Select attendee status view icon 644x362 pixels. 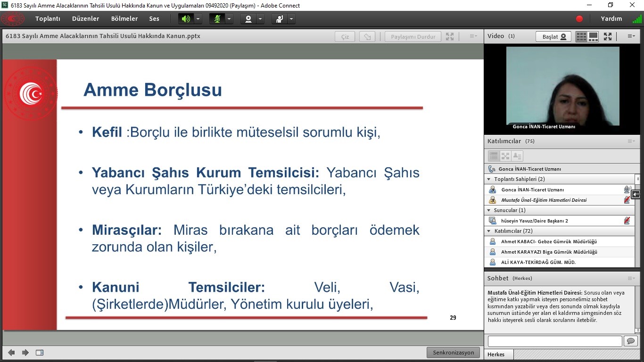point(517,156)
